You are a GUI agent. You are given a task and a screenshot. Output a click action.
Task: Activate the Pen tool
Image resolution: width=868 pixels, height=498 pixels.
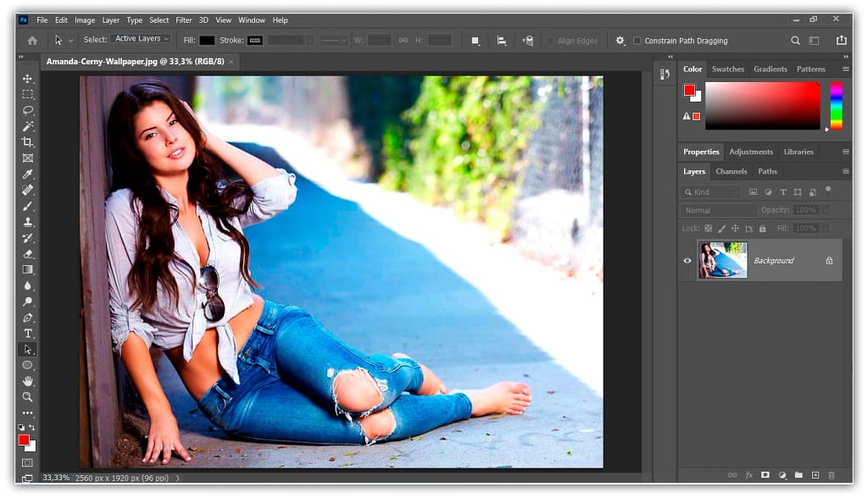tap(28, 318)
